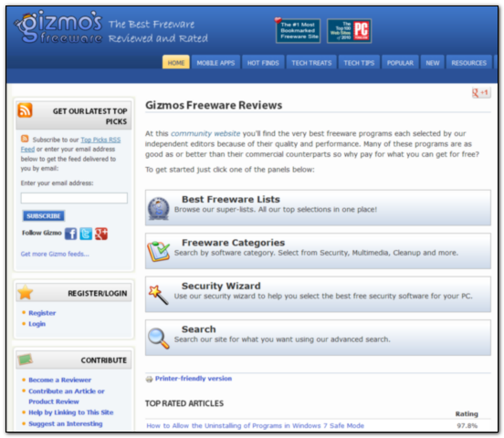The image size is (504, 438).
Task: Click the Best Freeware Lists badge icon
Action: click(x=159, y=208)
